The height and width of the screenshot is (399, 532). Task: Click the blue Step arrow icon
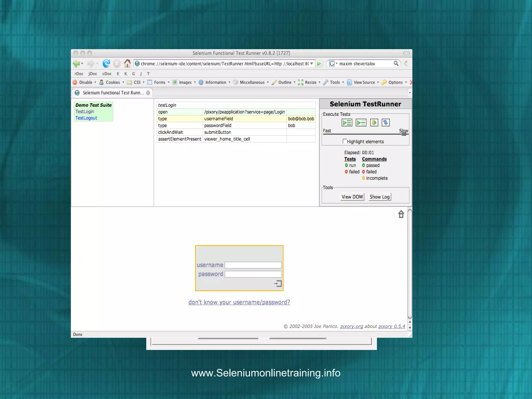point(385,123)
